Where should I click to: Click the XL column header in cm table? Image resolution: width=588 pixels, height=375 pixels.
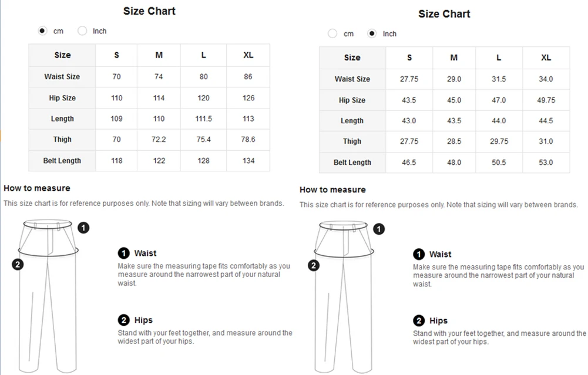pyautogui.click(x=248, y=55)
